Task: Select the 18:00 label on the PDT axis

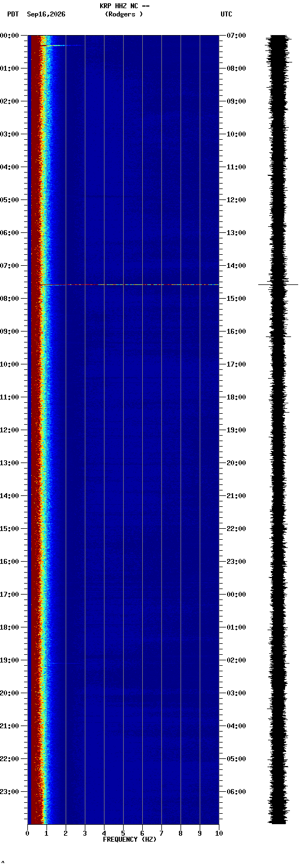Action: (x=9, y=627)
